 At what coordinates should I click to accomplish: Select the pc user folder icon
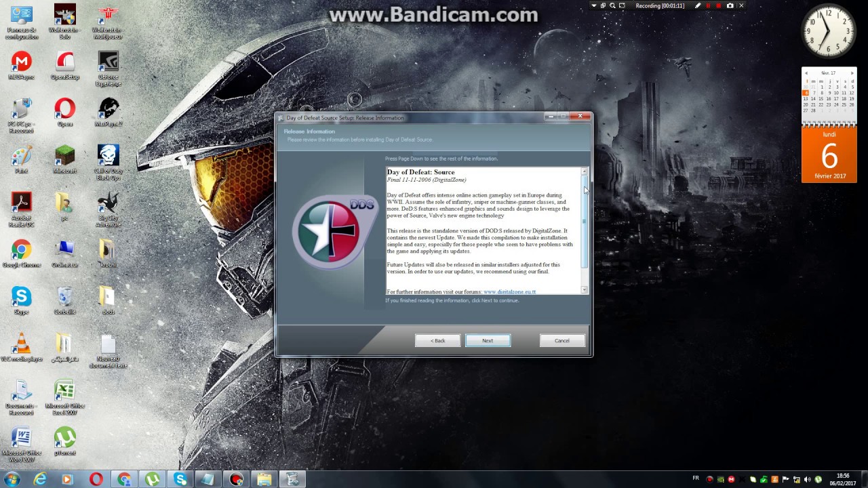tap(65, 207)
